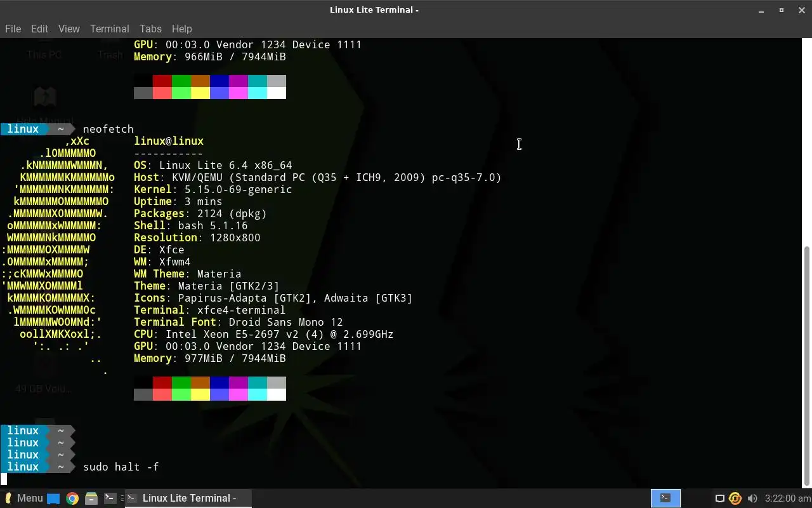Open the Tabs menu
812x508 pixels.
150,29
